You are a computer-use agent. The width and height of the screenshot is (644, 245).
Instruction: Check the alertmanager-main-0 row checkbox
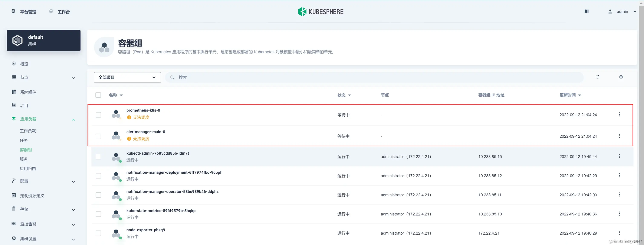click(98, 136)
